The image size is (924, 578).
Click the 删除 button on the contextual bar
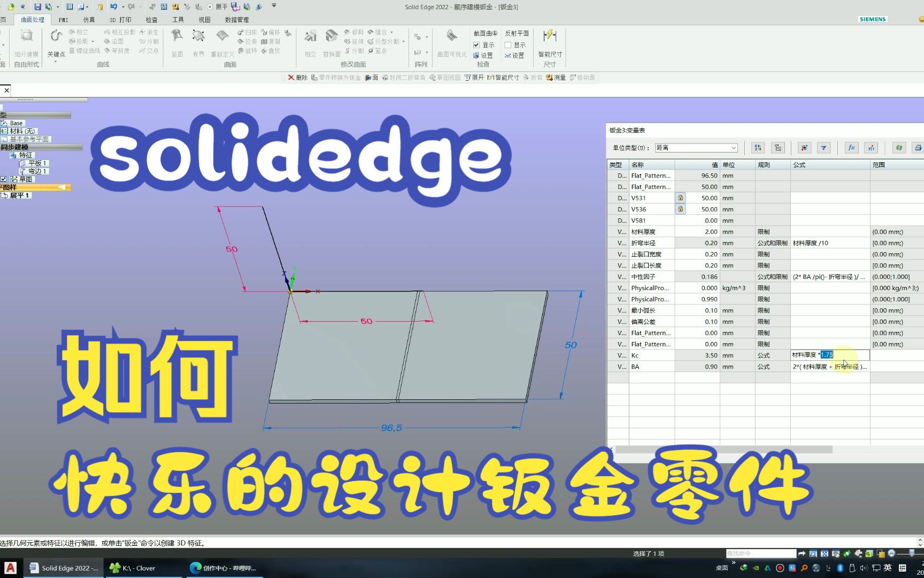coord(298,77)
